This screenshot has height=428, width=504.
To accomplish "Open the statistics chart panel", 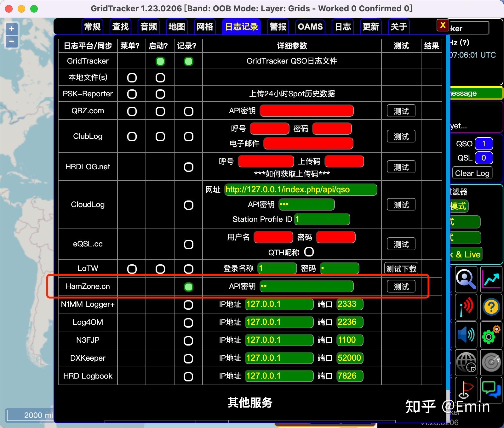I will point(491,279).
